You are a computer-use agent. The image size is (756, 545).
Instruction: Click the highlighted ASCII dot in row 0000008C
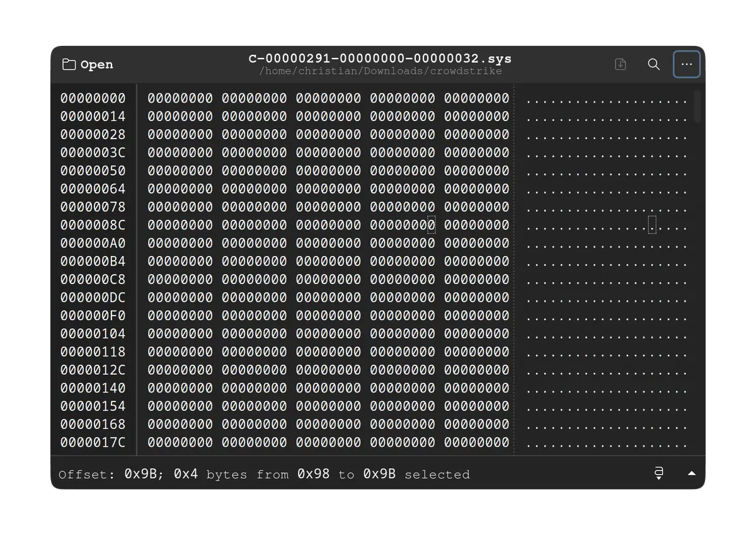652,225
